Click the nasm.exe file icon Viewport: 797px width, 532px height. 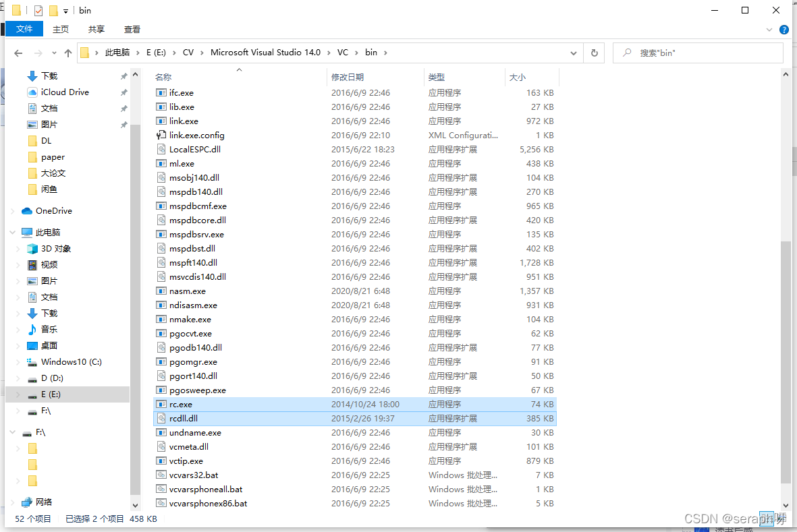(161, 291)
